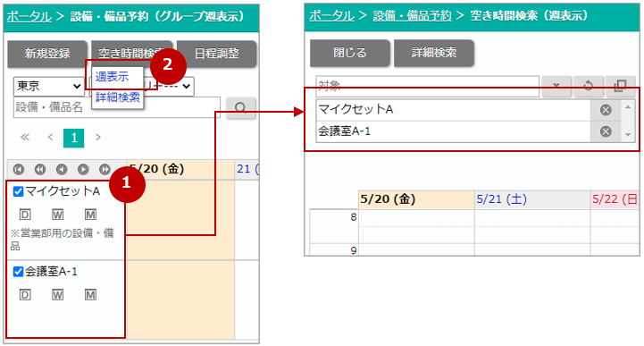
Task: Jump to first date with leftmost navigation icon
Action: pyautogui.click(x=19, y=169)
